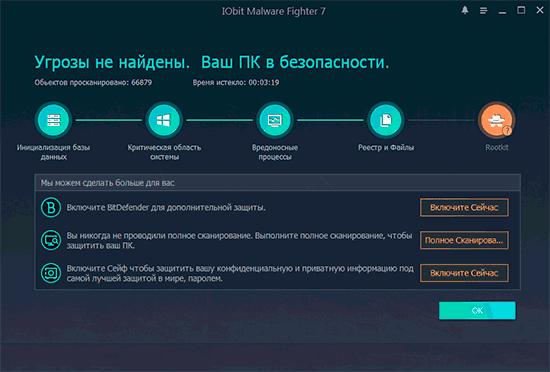
Task: Click 'Критическая область системы' label
Action: tap(164, 152)
